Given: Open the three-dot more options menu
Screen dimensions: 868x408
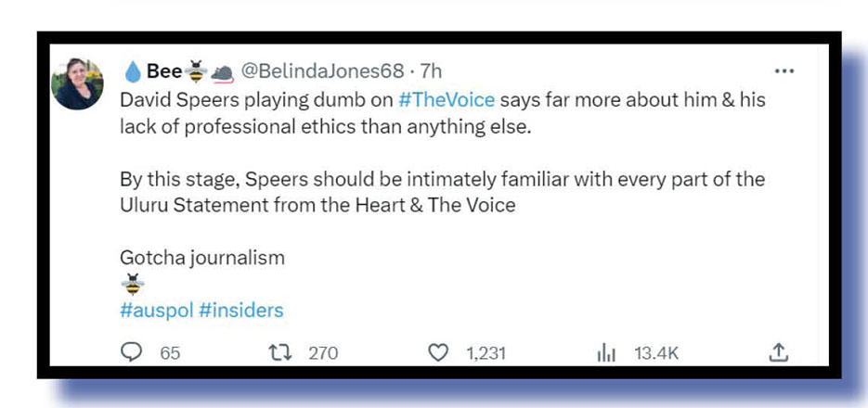Looking at the screenshot, I should click(x=784, y=71).
